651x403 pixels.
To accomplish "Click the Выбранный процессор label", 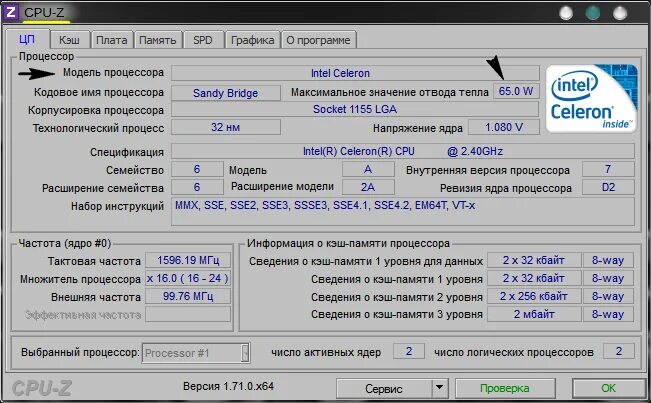I will coord(81,352).
